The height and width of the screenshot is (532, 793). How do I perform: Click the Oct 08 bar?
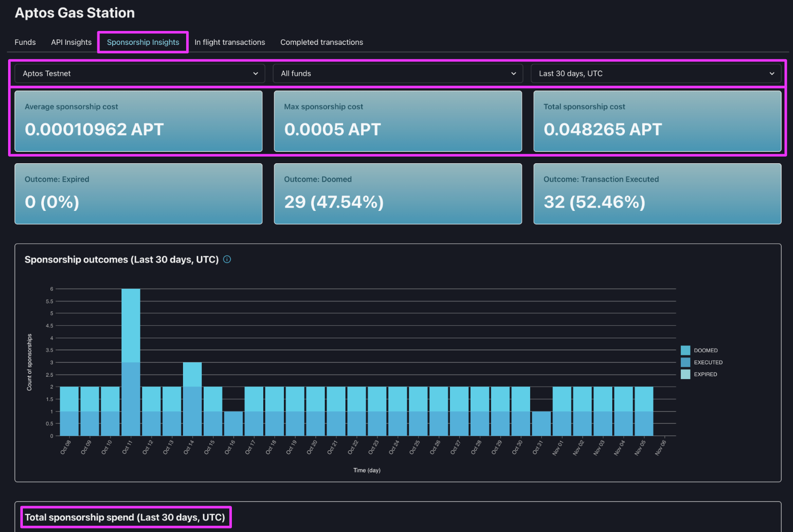coord(69,411)
